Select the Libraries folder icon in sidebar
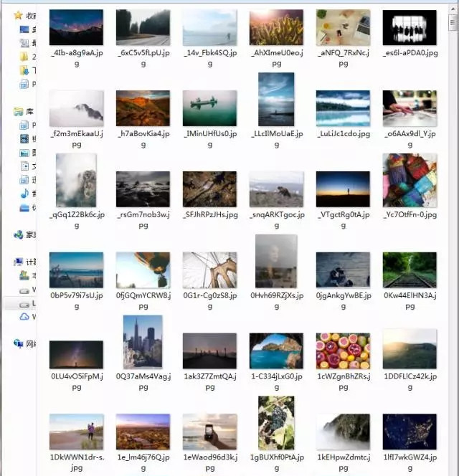459x476 pixels. 19,112
